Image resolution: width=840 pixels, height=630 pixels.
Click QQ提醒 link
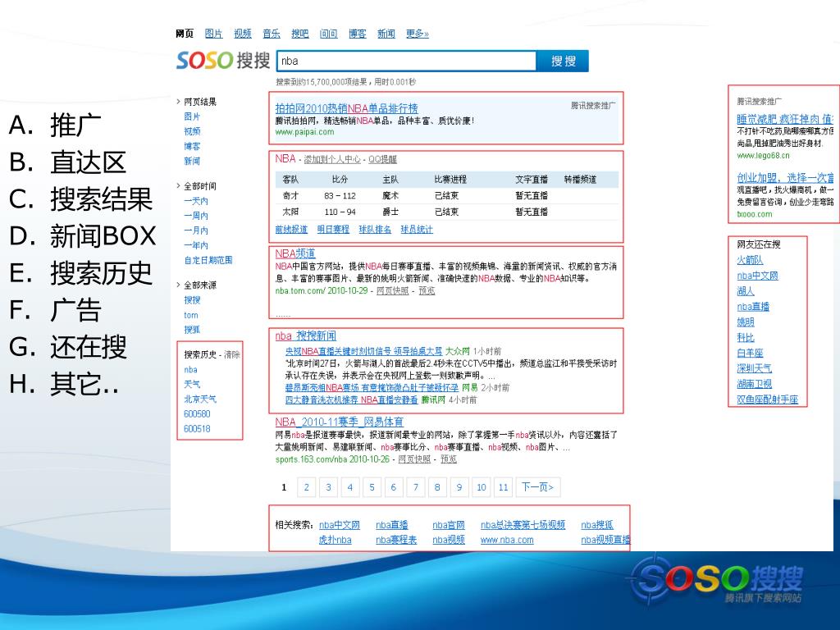(x=382, y=160)
